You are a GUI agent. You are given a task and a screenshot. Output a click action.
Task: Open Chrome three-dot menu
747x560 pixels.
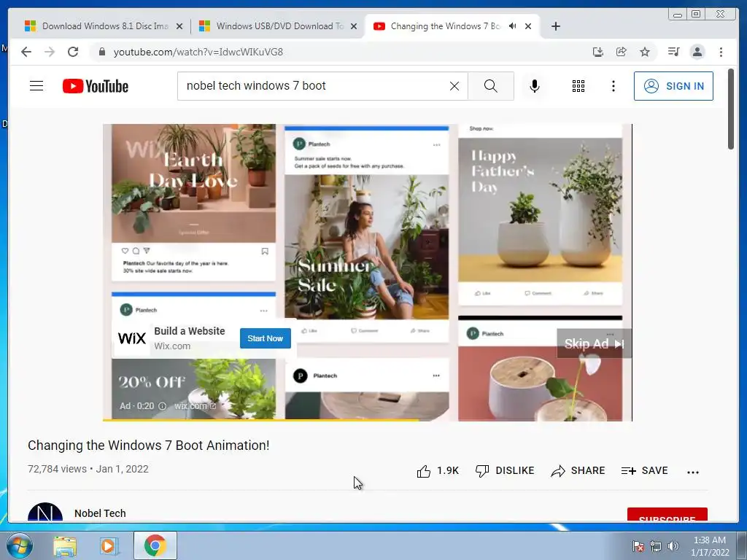pos(721,52)
